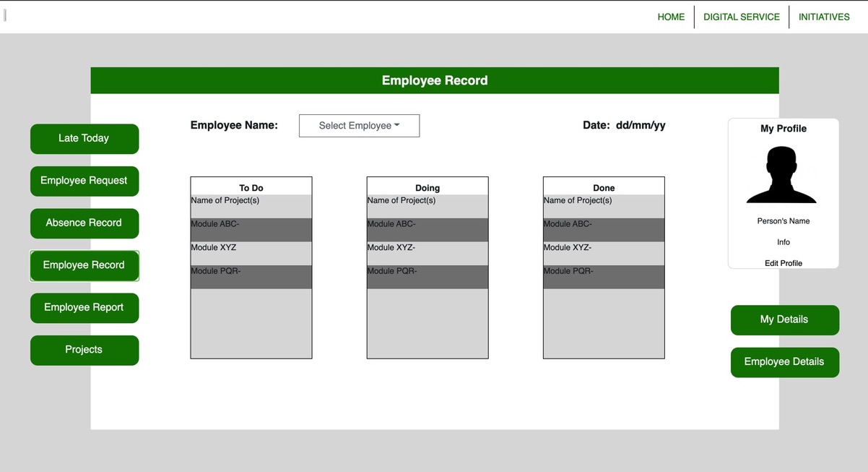Select Module XYZ- in Doing column

428,253
